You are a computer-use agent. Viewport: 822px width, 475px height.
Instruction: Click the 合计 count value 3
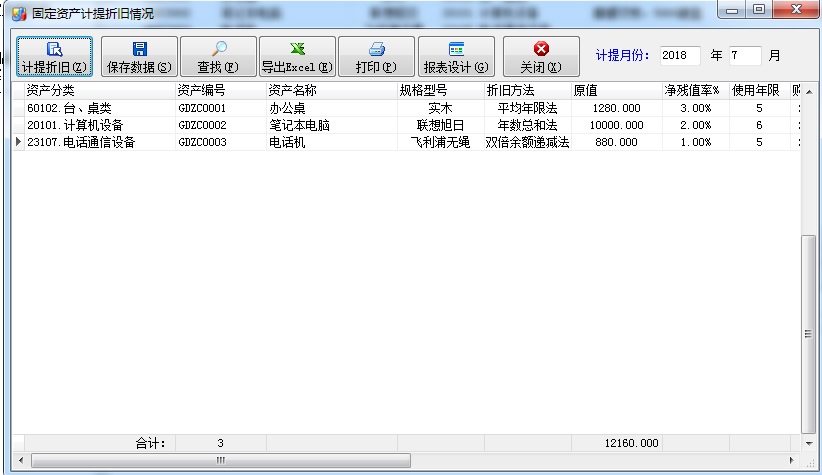click(x=221, y=443)
